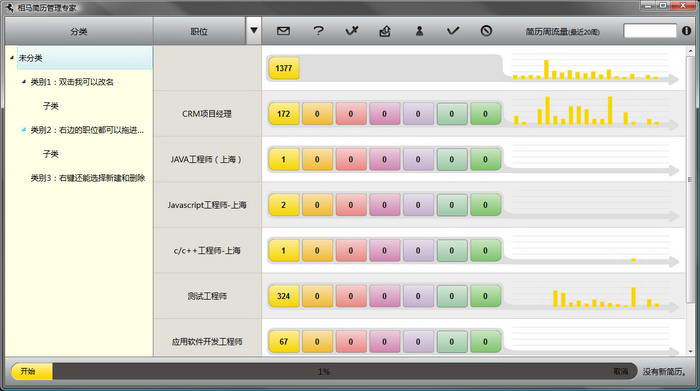
Task: Click the orange 0 box in 测试工程师 row
Action: pyautogui.click(x=317, y=296)
